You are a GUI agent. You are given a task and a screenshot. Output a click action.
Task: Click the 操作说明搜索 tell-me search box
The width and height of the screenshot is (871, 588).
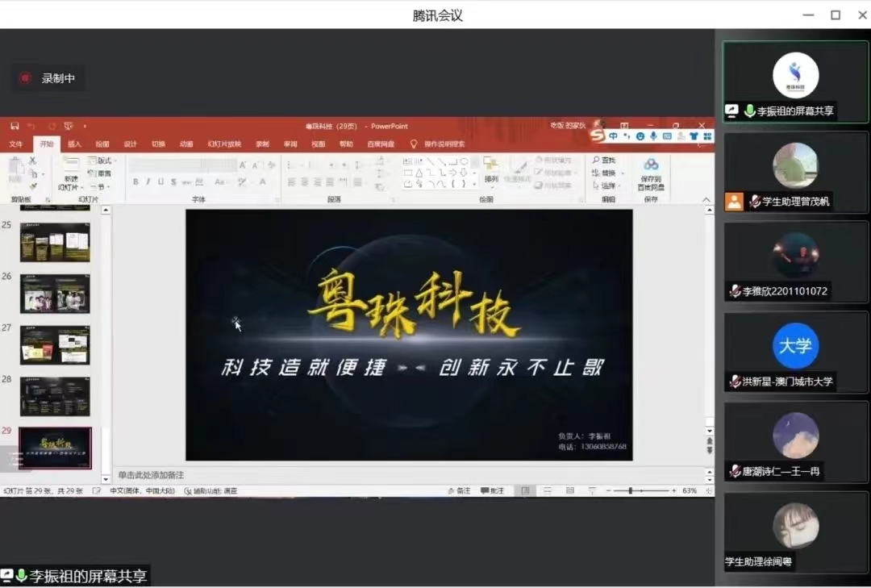(x=438, y=144)
